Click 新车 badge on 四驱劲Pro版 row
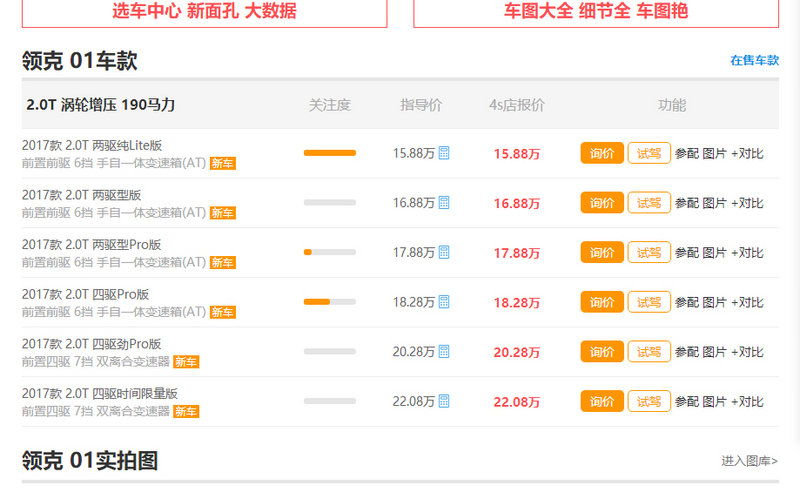 tap(186, 362)
